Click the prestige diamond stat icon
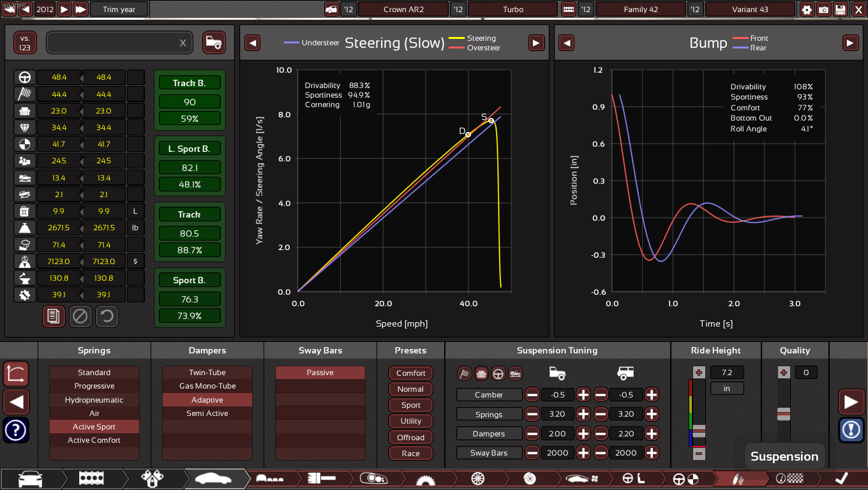 (25, 128)
